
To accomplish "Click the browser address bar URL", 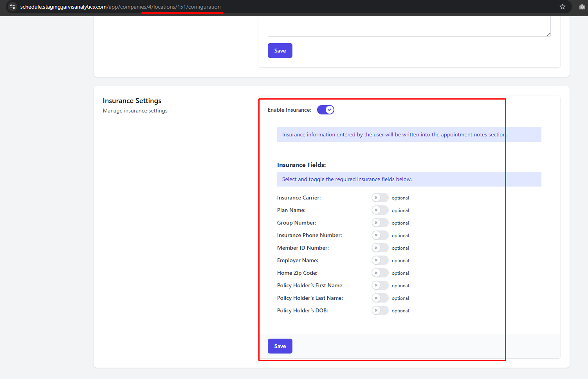I will 120,7.
